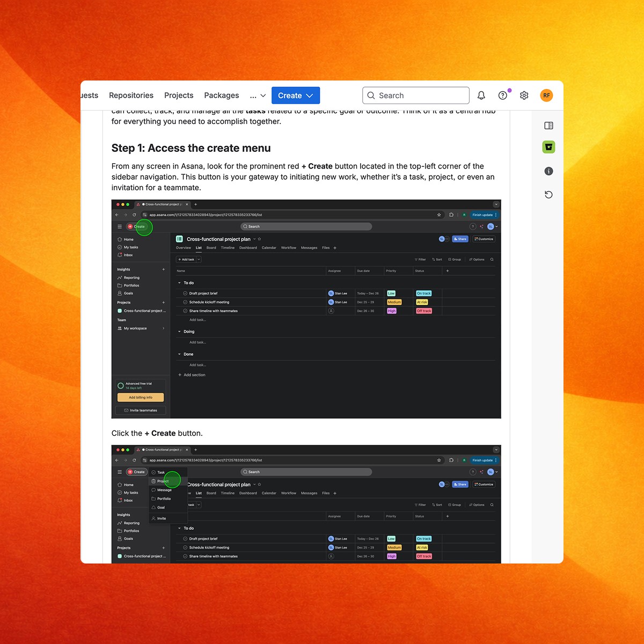Click the history revert arrow icon
Screen dimensions: 644x644
(x=548, y=195)
